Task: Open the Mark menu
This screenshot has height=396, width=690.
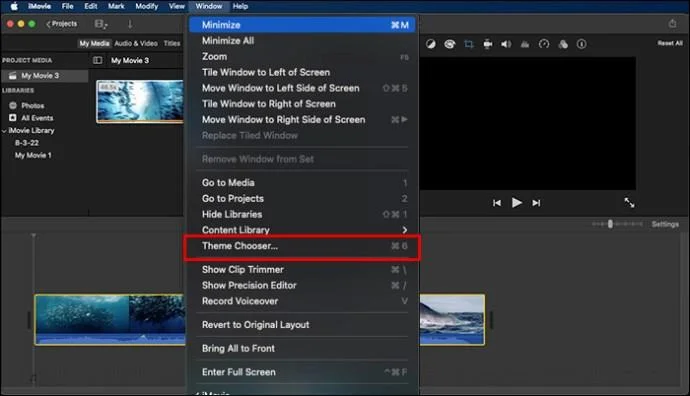Action: pos(116,6)
